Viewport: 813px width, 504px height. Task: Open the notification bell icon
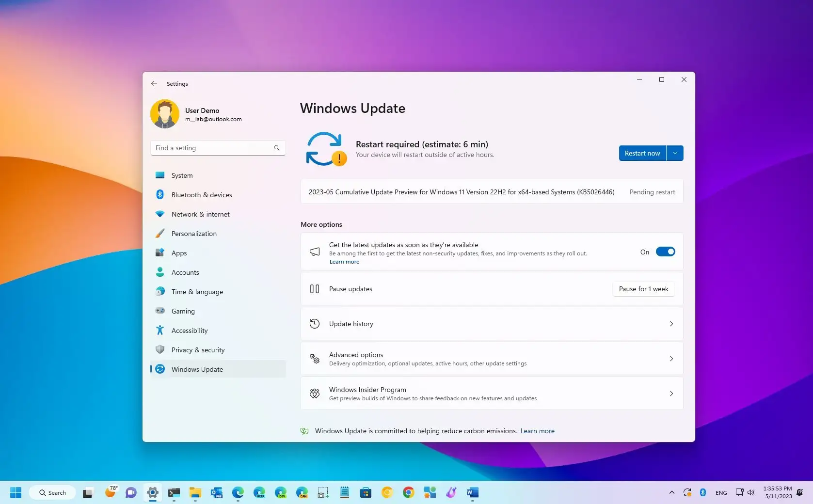click(800, 492)
